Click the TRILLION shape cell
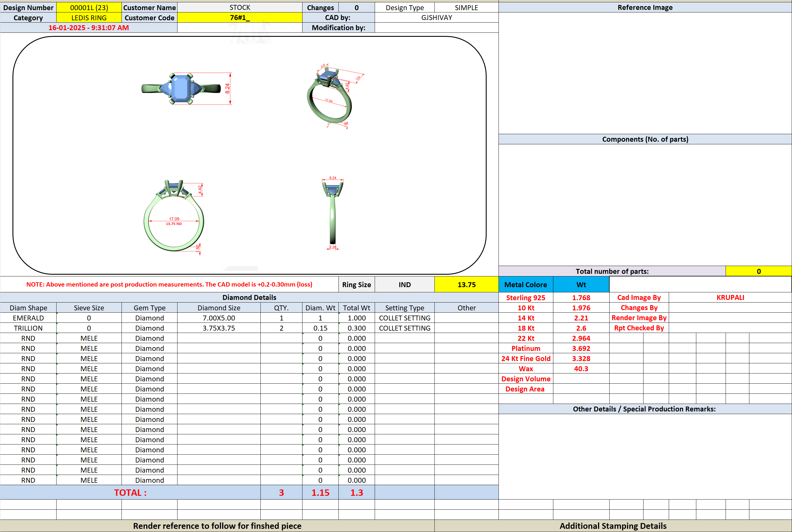Screen dimensions: 792x532 pyautogui.click(x=28, y=328)
